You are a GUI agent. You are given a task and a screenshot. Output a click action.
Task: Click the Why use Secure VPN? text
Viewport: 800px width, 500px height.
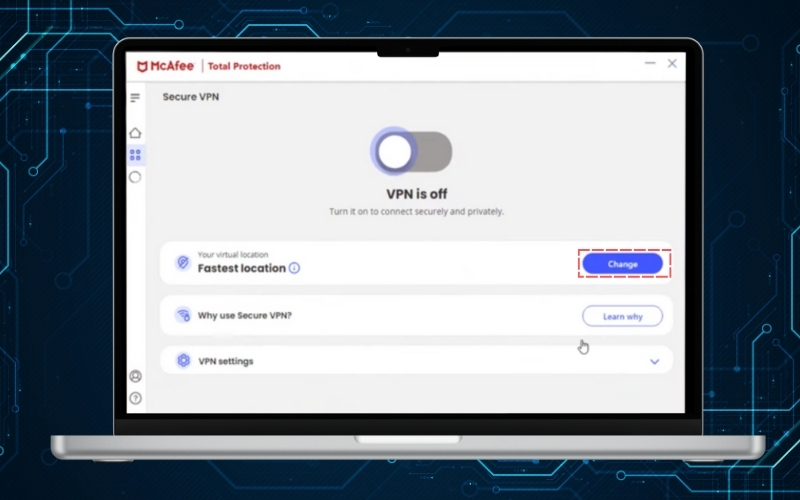(x=245, y=315)
